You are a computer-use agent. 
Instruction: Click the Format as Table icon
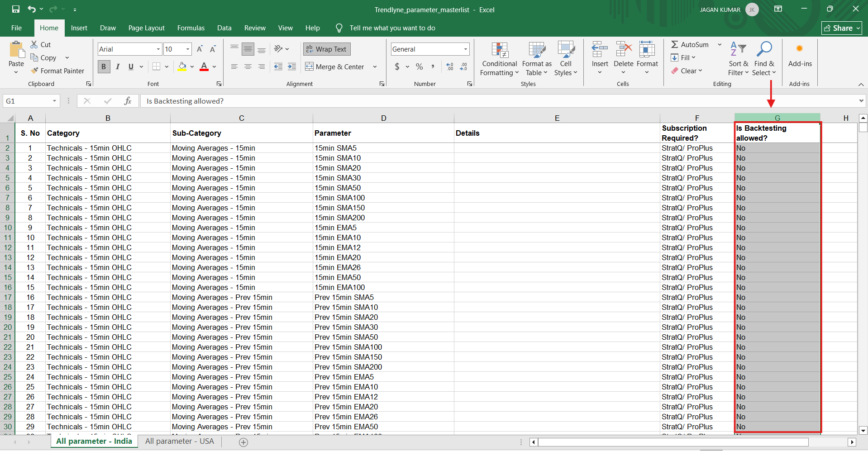tap(537, 51)
